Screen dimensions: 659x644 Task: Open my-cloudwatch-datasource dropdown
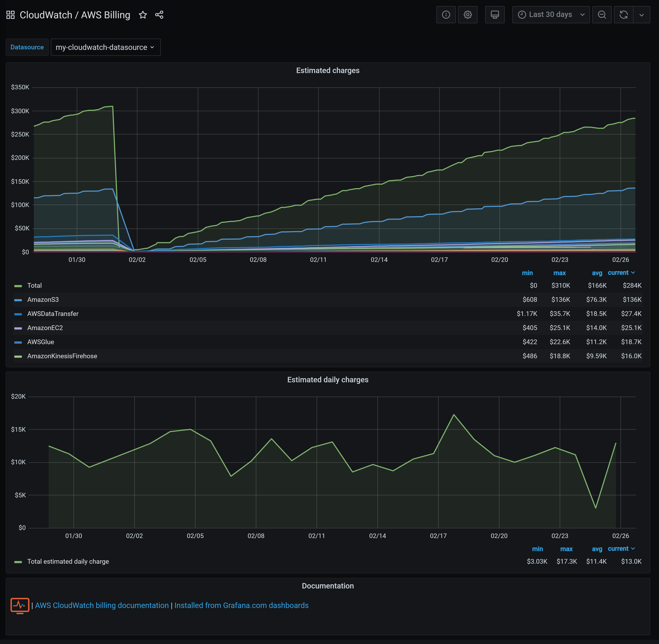coord(105,47)
